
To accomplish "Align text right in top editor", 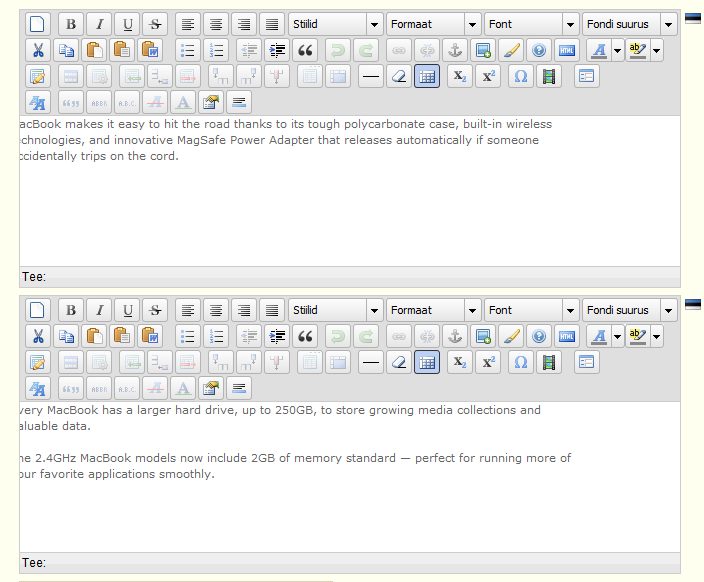I will click(x=244, y=24).
